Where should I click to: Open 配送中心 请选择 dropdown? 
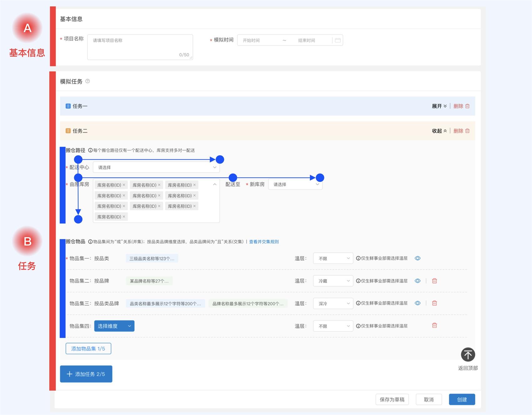[156, 167]
